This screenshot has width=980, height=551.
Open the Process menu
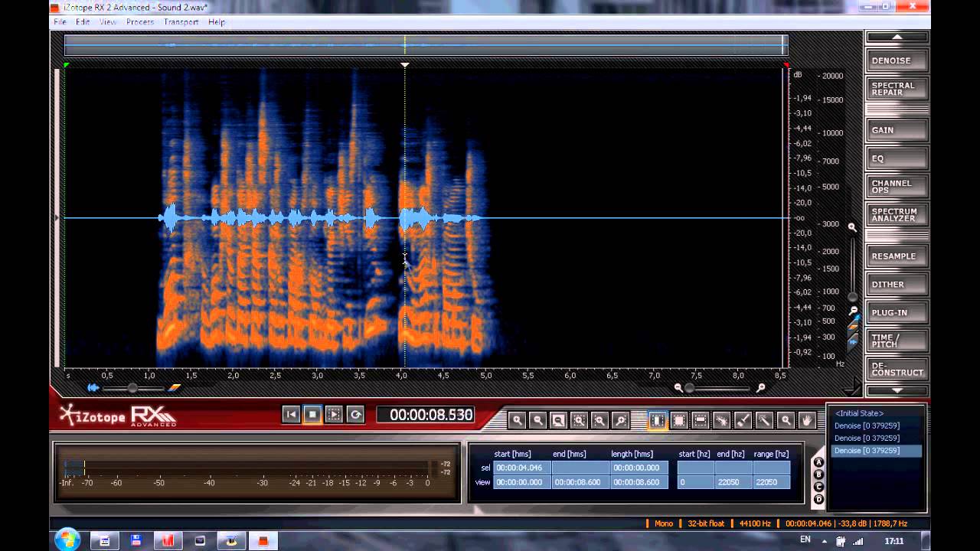(140, 22)
